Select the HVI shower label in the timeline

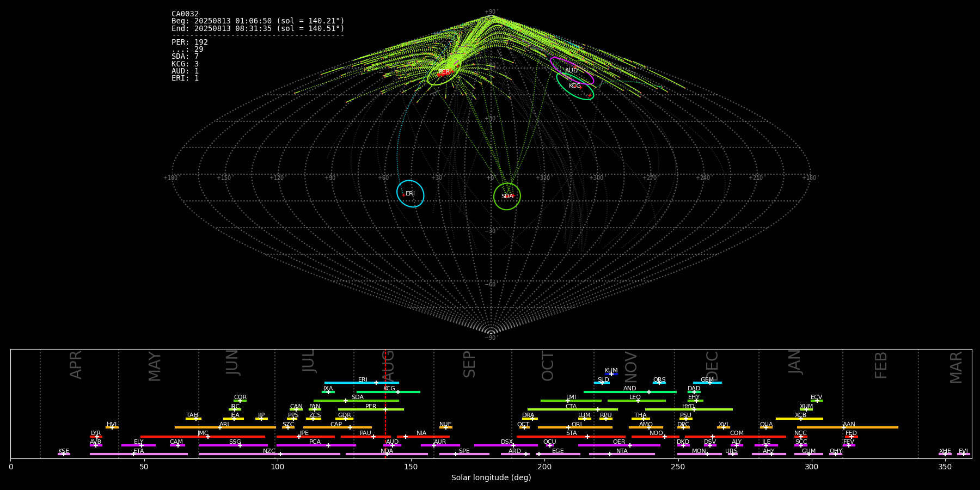tap(112, 425)
